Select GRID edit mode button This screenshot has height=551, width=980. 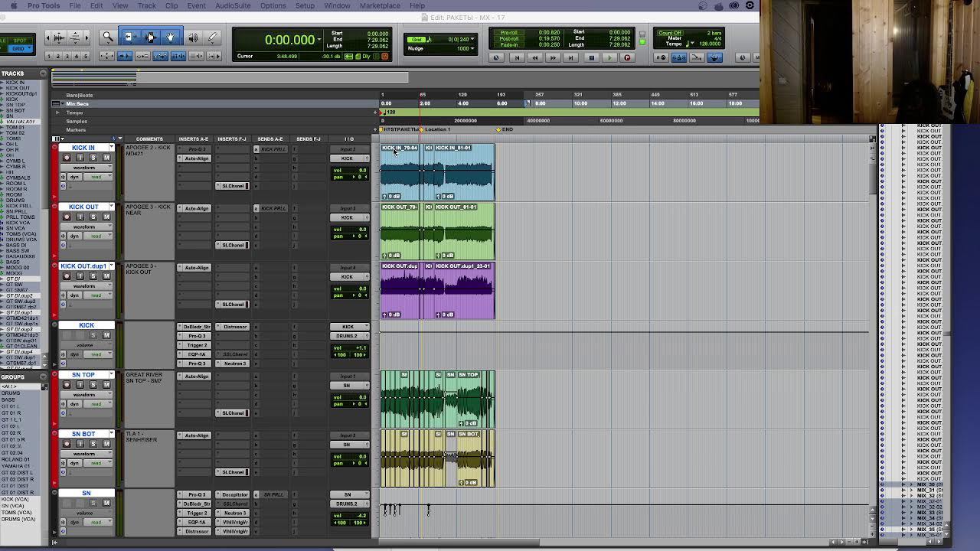click(21, 48)
